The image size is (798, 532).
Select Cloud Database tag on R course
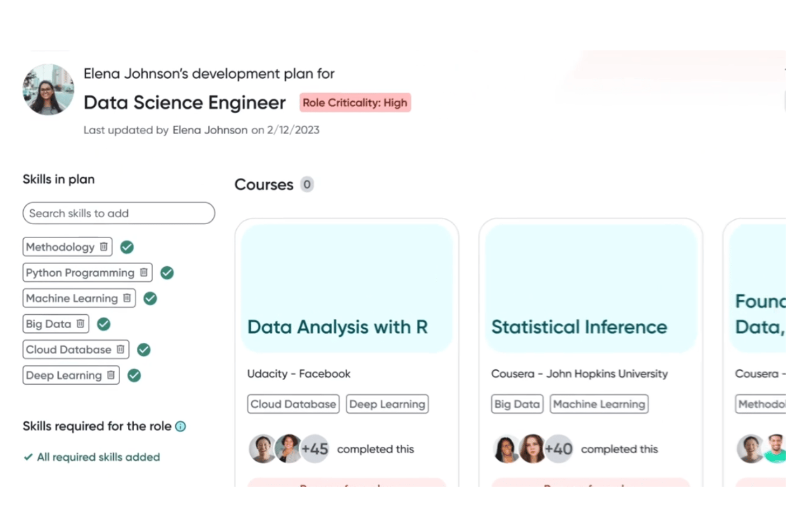[x=293, y=404]
